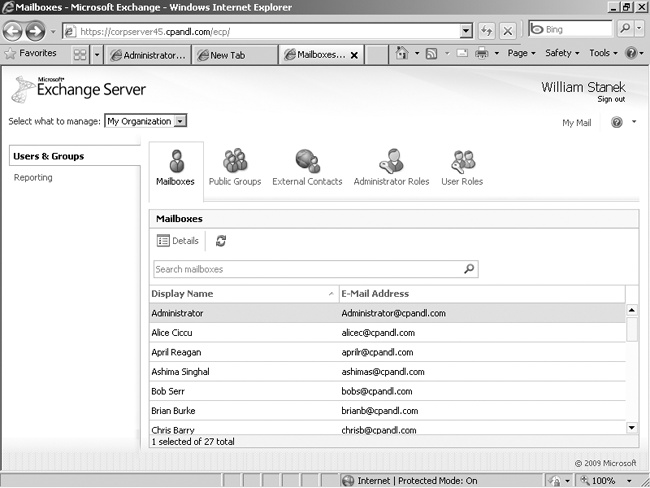Screen dimensions: 650x488
Task: Click the Home icon in command bar
Action: point(402,53)
